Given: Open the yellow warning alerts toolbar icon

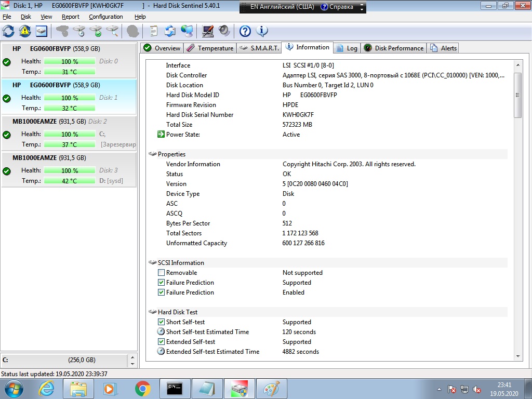Looking at the screenshot, I should tap(25, 31).
